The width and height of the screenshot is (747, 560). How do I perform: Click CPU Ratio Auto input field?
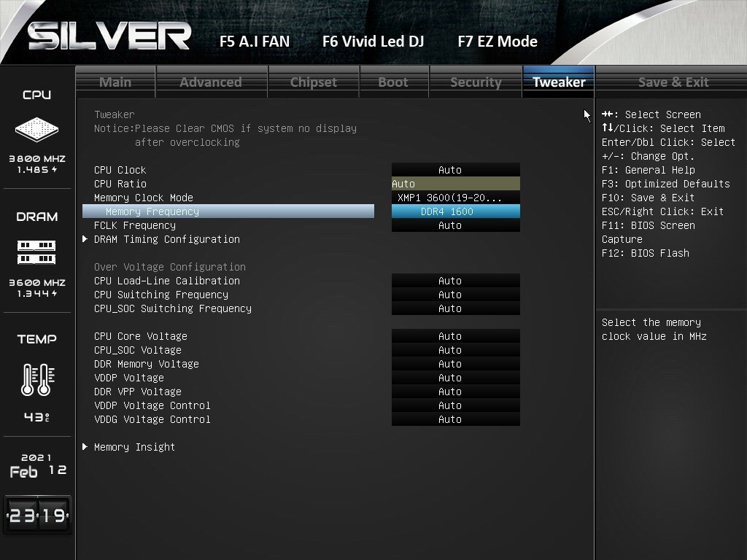455,184
